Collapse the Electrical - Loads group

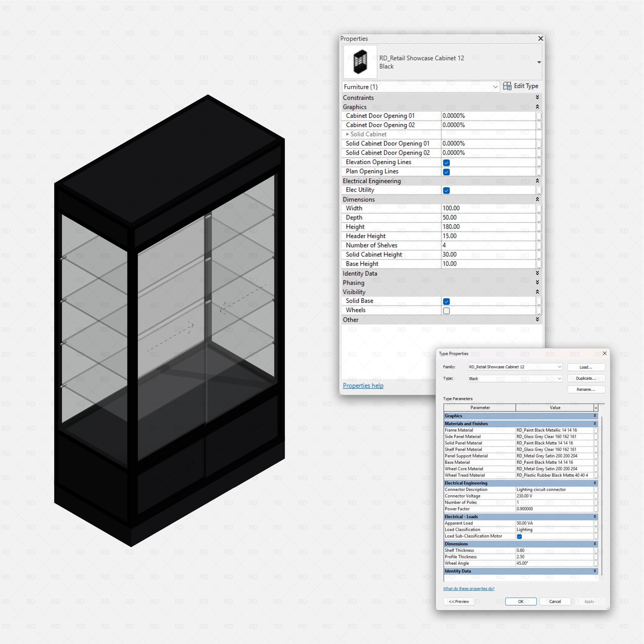coord(595,516)
